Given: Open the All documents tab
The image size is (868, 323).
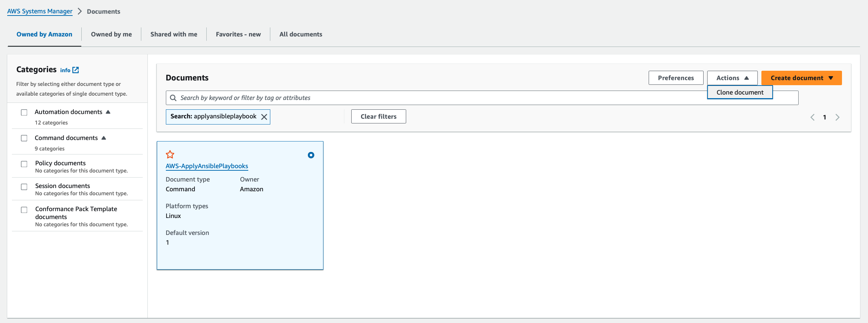Looking at the screenshot, I should (301, 34).
